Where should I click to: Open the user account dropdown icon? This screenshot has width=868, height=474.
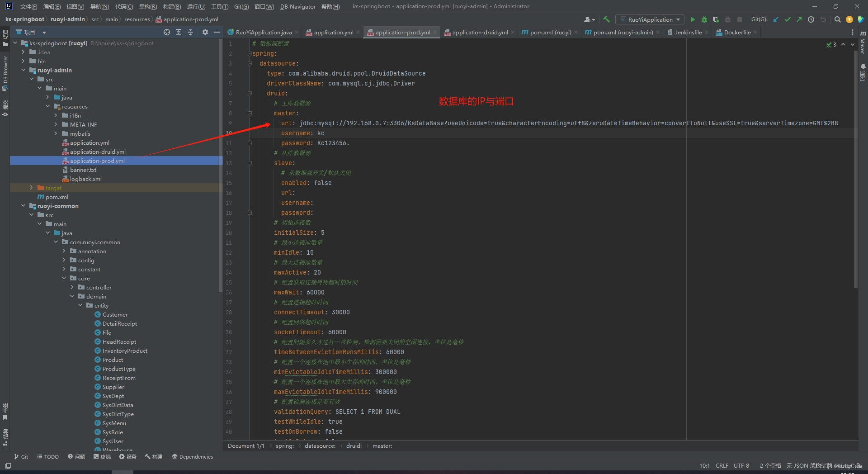[590, 19]
